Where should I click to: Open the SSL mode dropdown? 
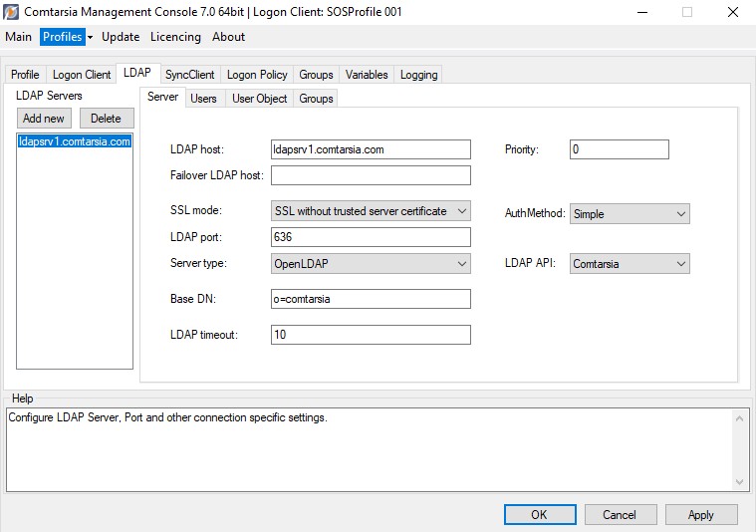click(x=371, y=211)
